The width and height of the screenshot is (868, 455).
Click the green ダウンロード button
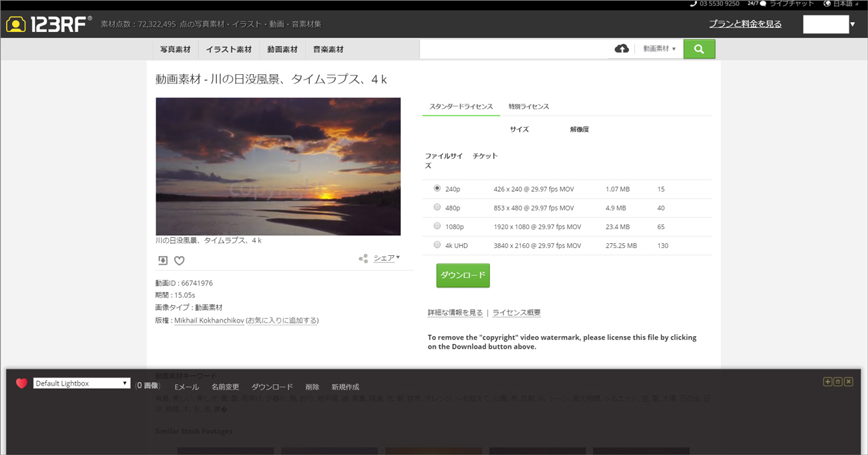[x=463, y=275]
